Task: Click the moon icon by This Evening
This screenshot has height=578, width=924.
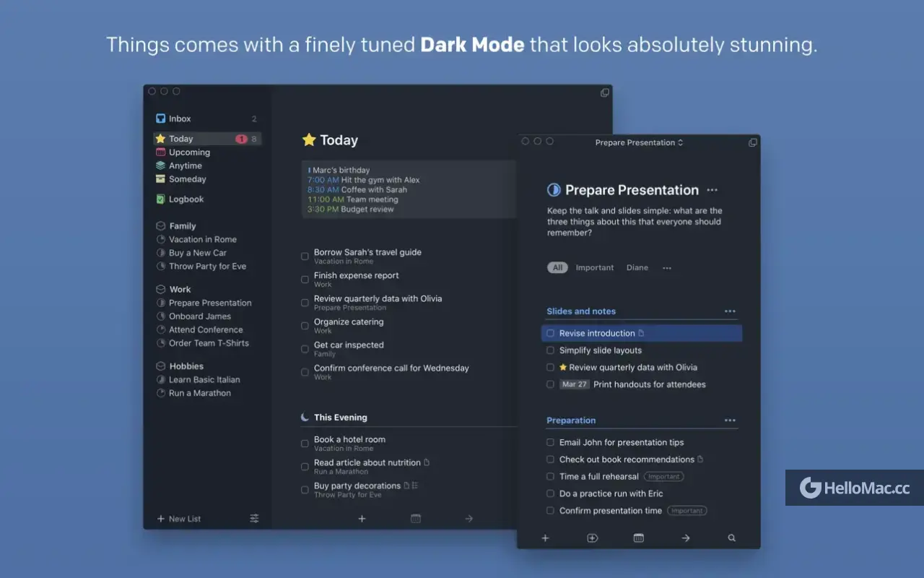Action: 305,417
